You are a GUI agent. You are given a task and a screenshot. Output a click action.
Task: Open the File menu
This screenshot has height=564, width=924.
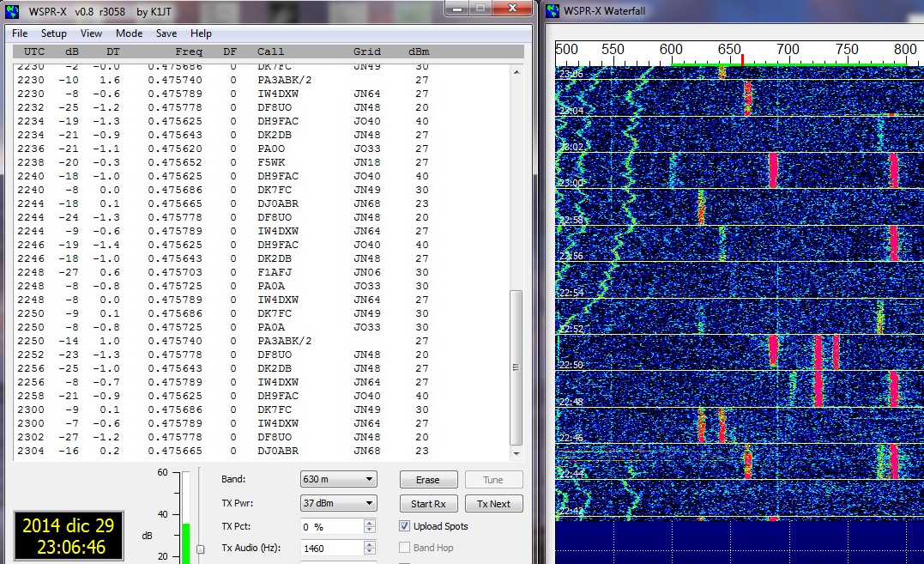(20, 33)
